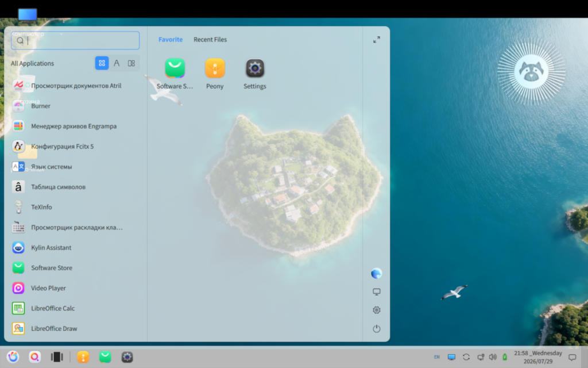Open Settings from the Favorite panel
Image resolution: width=588 pixels, height=368 pixels.
[254, 74]
